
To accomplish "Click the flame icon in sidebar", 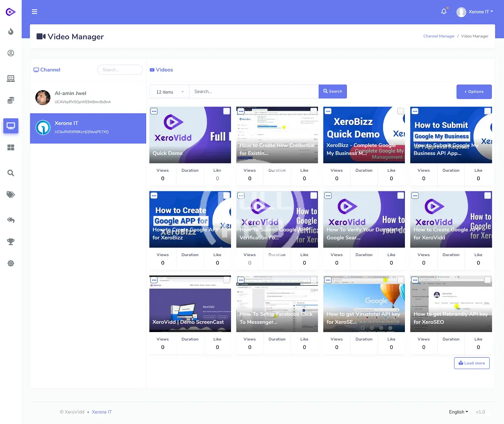I will coord(11,32).
